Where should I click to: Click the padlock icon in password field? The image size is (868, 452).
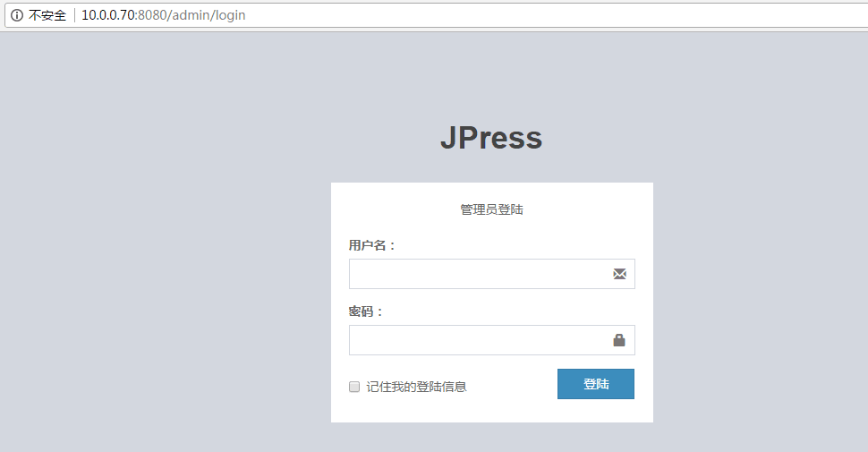point(619,340)
